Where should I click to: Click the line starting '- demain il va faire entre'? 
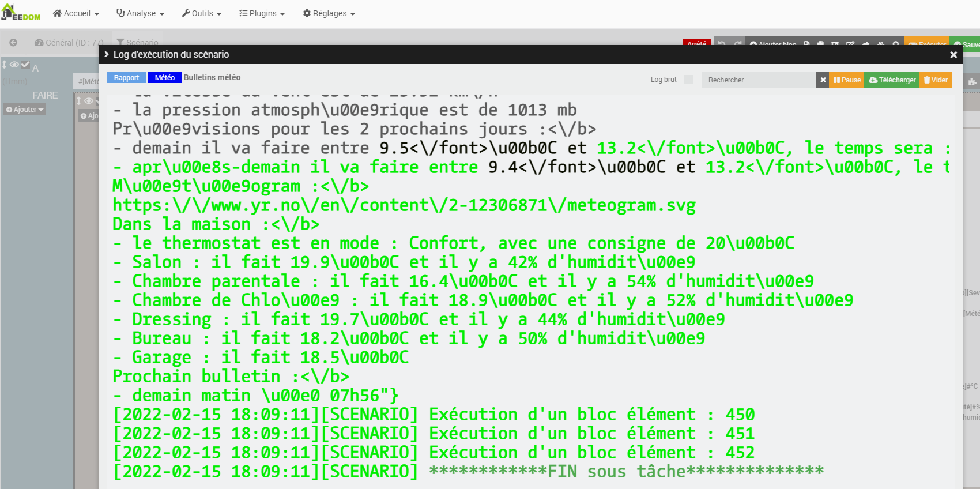(x=531, y=148)
